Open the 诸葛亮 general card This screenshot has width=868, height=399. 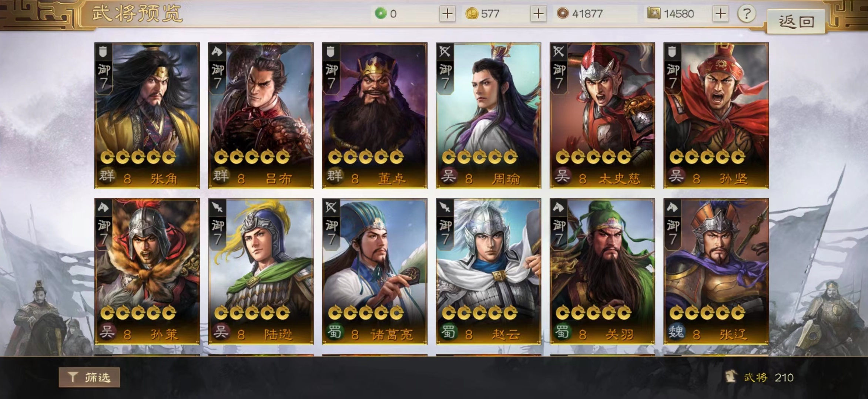(375, 271)
